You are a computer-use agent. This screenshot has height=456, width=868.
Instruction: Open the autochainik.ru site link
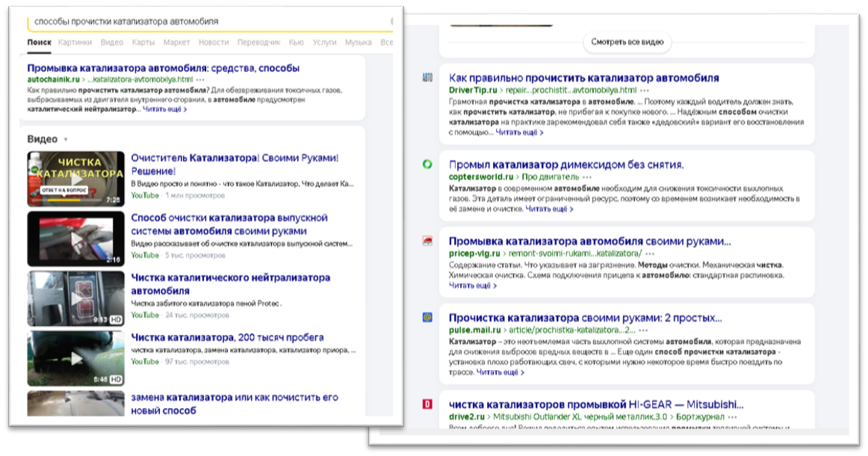click(54, 79)
